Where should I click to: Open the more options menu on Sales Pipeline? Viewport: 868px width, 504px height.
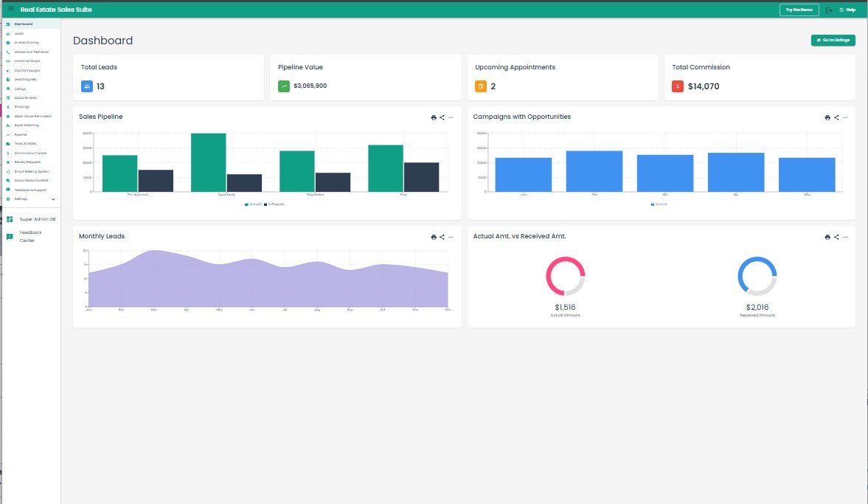pos(450,117)
